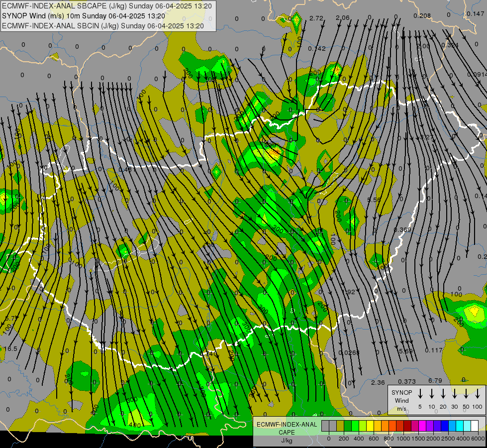Select the white swatch in CAPE legend
This screenshot has width=487, height=448.
point(474,426)
